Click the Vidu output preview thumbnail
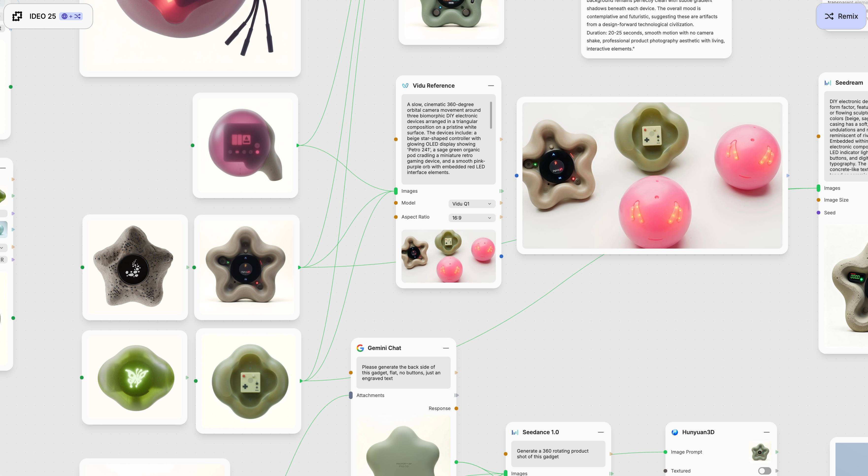868x476 pixels. coord(448,256)
